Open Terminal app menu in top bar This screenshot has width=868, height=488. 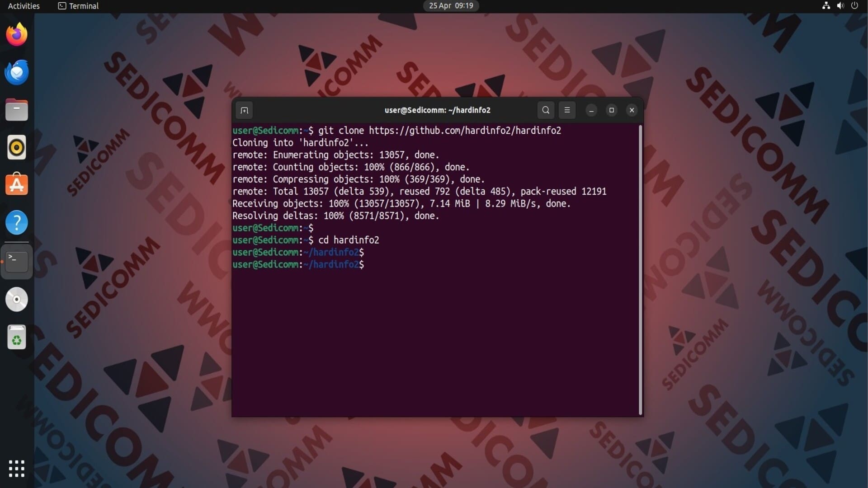pos(79,6)
